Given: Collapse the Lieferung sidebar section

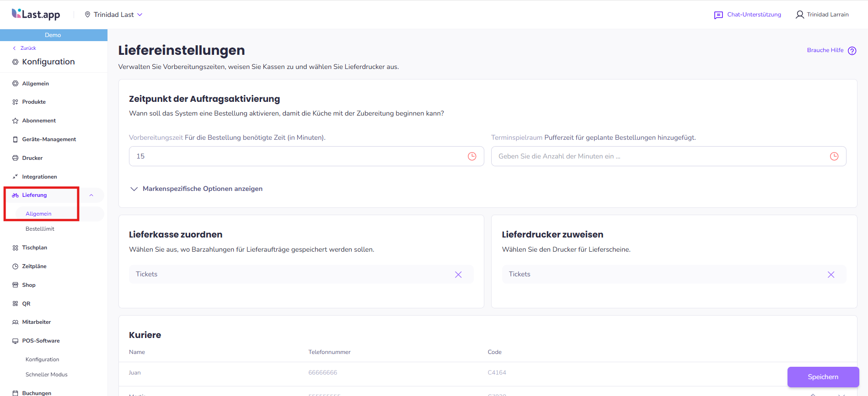Looking at the screenshot, I should tap(91, 195).
